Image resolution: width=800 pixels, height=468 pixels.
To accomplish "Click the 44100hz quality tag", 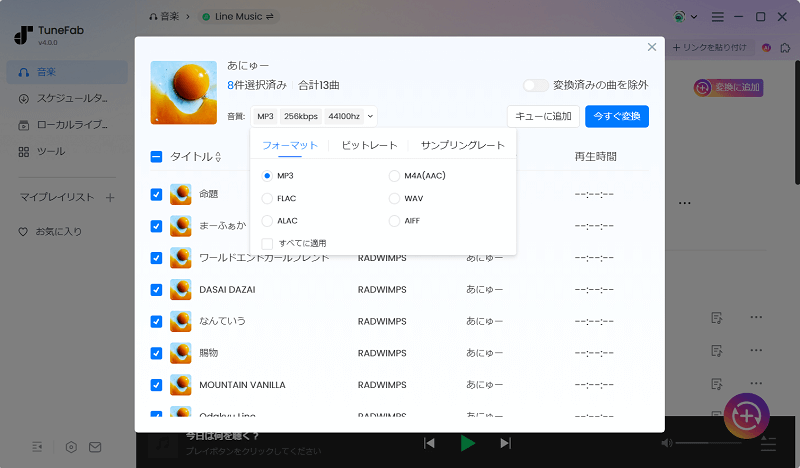I will coord(344,116).
